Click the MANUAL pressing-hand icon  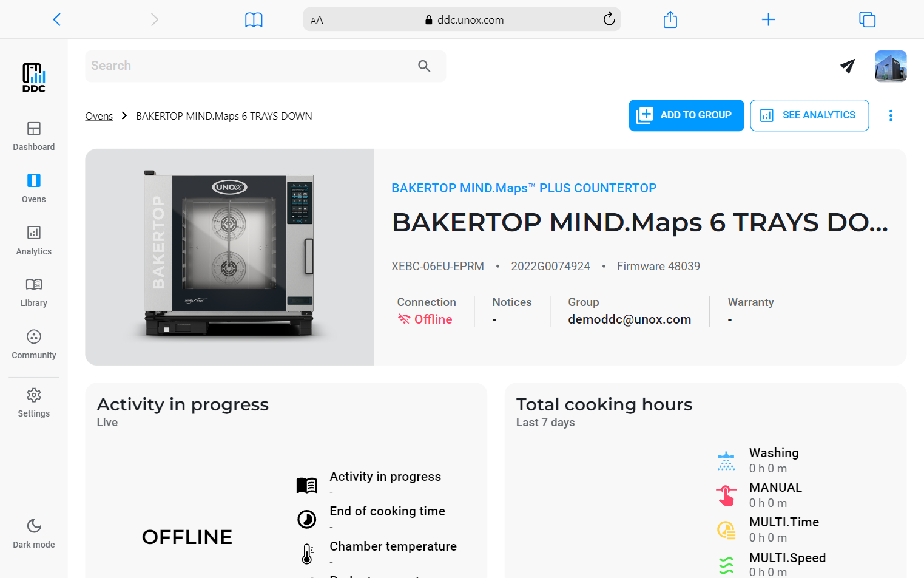726,495
